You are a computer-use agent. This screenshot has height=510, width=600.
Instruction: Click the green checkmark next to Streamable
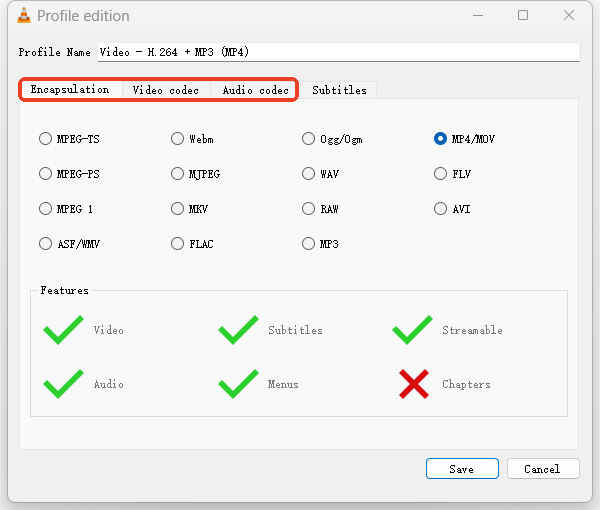(x=412, y=330)
